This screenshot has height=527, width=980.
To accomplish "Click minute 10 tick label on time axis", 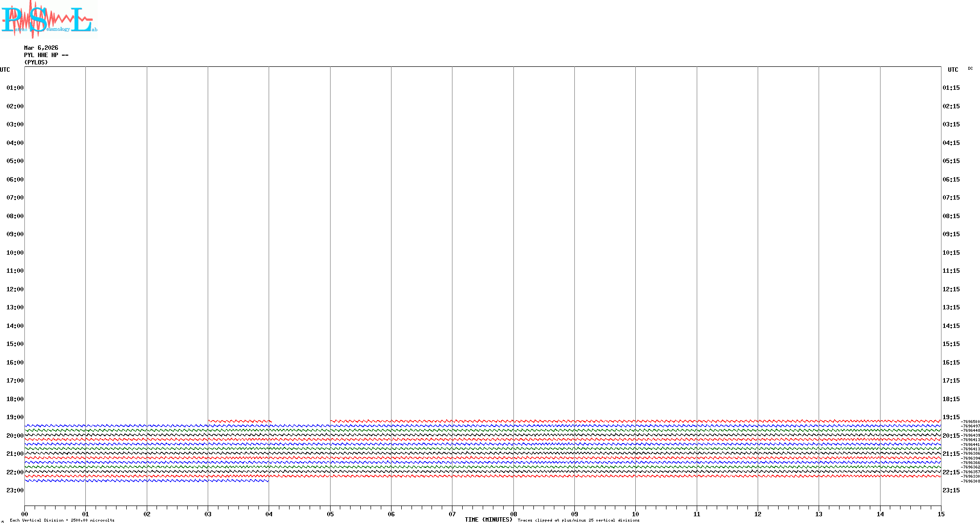I will click(x=635, y=514).
